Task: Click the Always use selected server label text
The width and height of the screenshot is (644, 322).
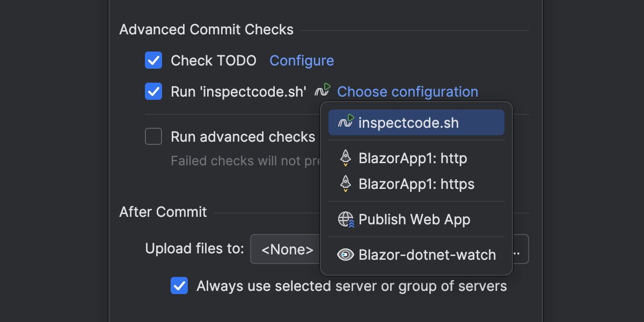Action: pyautogui.click(x=352, y=286)
